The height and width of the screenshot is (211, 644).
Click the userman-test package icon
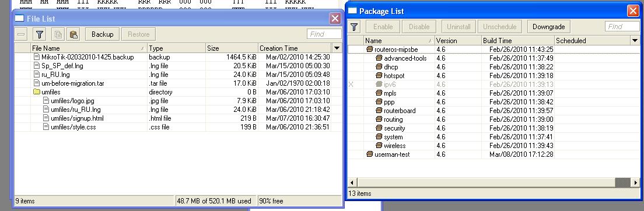[369, 154]
